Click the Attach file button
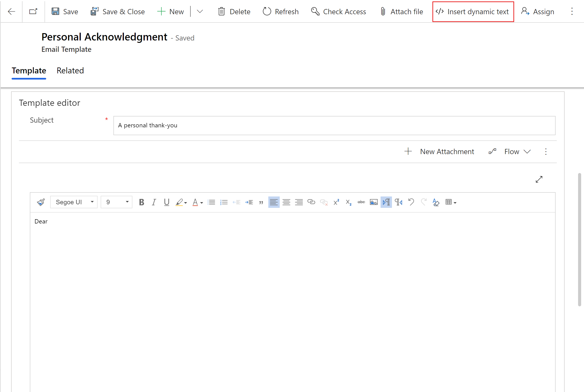This screenshot has height=392, width=584. click(x=401, y=11)
